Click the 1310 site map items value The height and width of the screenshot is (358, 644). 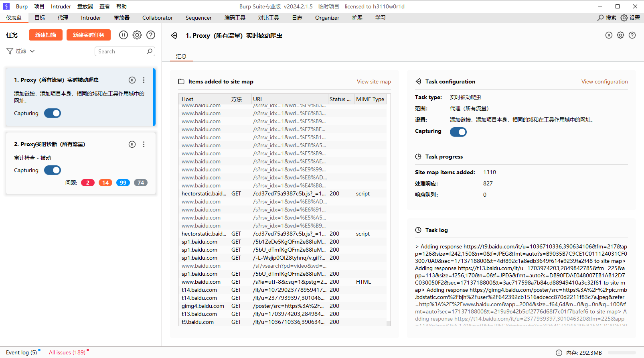click(x=490, y=172)
